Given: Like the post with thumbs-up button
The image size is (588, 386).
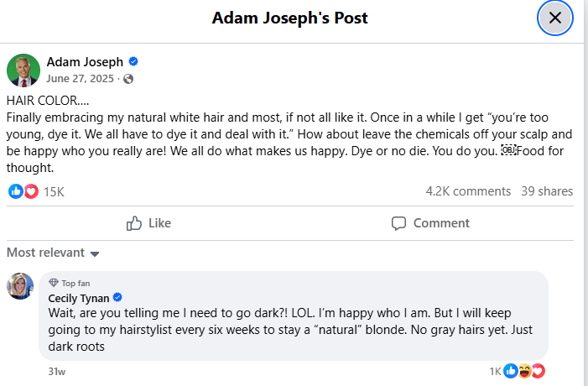Looking at the screenshot, I should pos(148,223).
